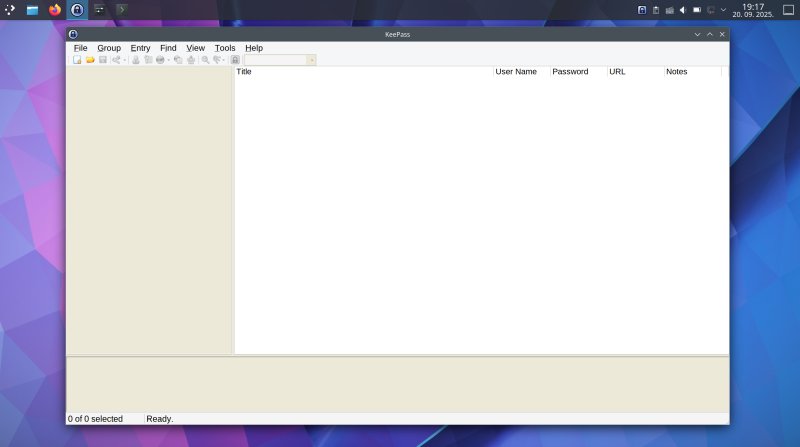The height and width of the screenshot is (447, 800).
Task: Open Firefox from the top panel
Action: 55,10
